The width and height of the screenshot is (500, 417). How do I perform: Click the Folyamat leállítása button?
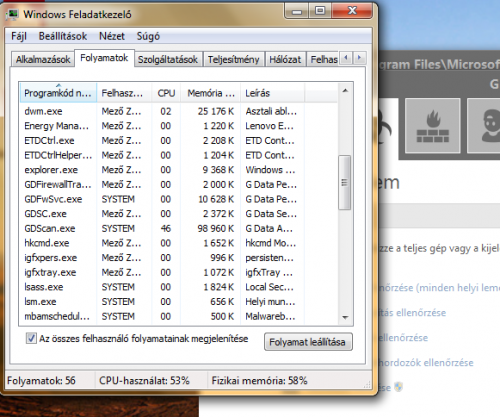308,342
